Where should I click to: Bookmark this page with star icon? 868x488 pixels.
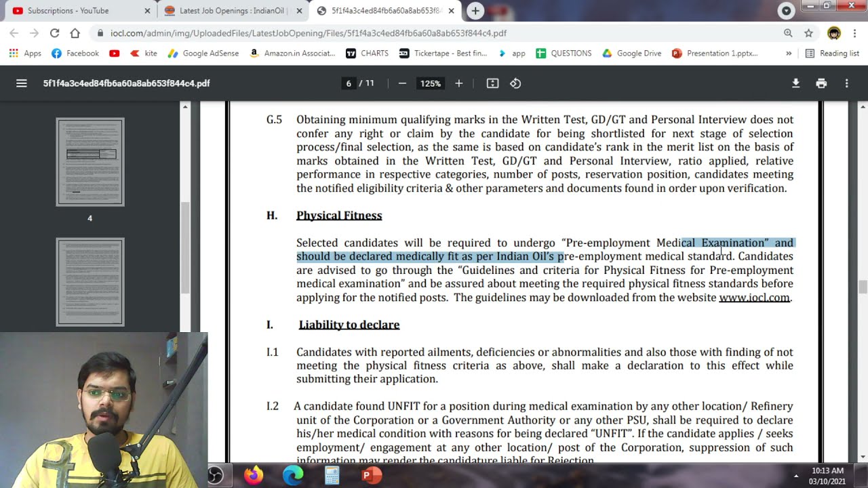pyautogui.click(x=808, y=33)
